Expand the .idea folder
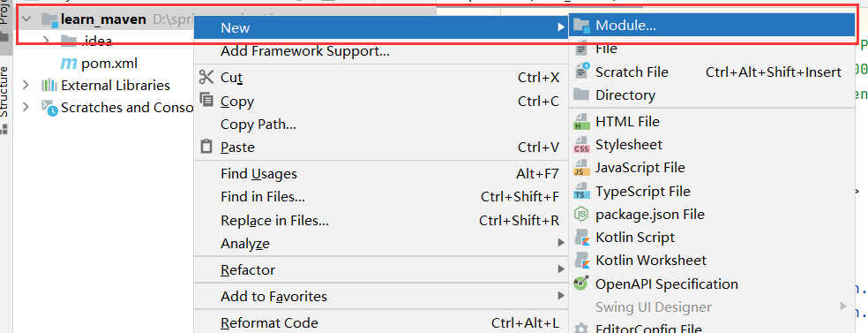Viewport: 868px width, 333px height. click(x=47, y=41)
